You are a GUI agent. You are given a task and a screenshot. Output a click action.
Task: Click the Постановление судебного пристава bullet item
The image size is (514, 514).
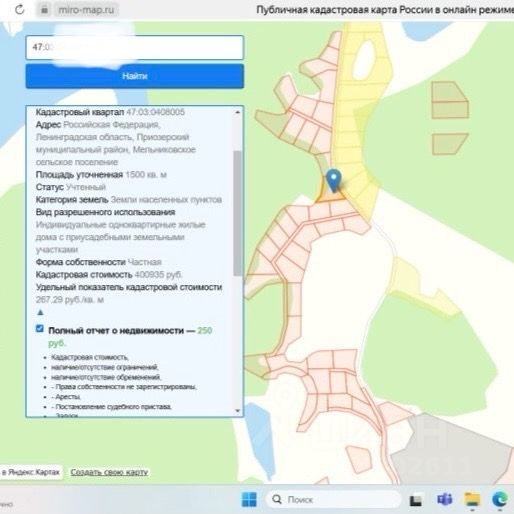111,407
